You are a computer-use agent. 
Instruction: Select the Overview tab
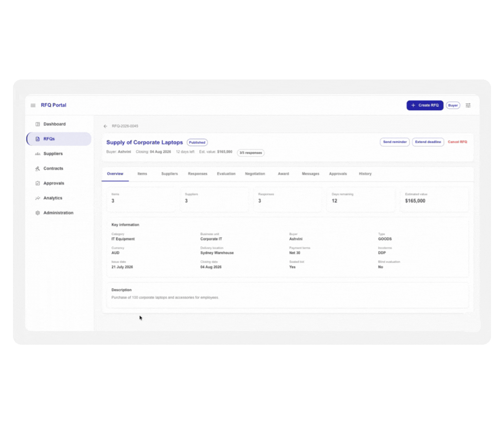[x=115, y=174]
